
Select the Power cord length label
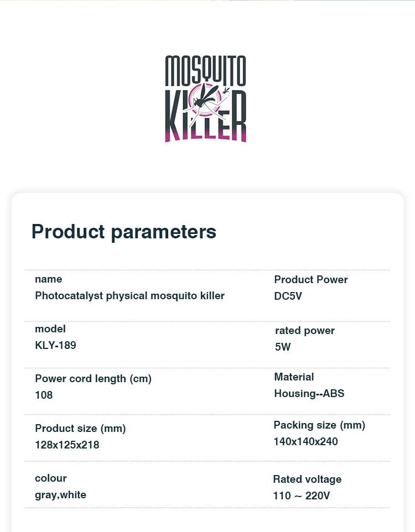(93, 379)
